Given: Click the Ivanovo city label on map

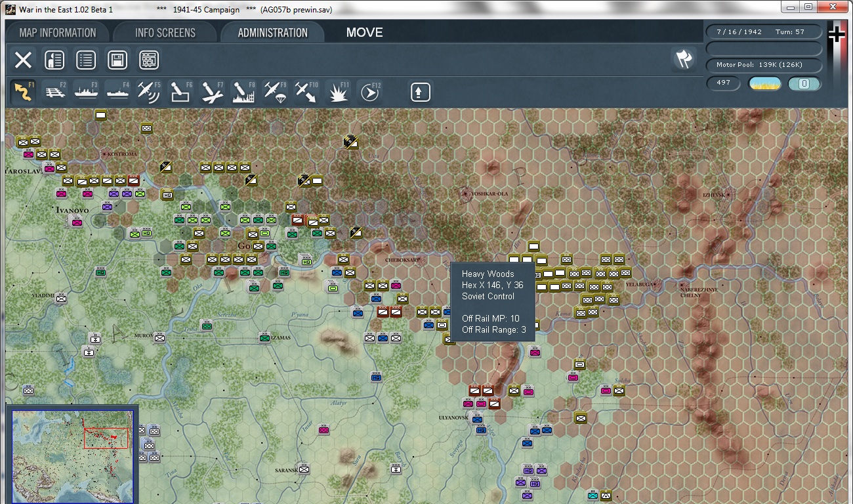Looking at the screenshot, I should 71,210.
